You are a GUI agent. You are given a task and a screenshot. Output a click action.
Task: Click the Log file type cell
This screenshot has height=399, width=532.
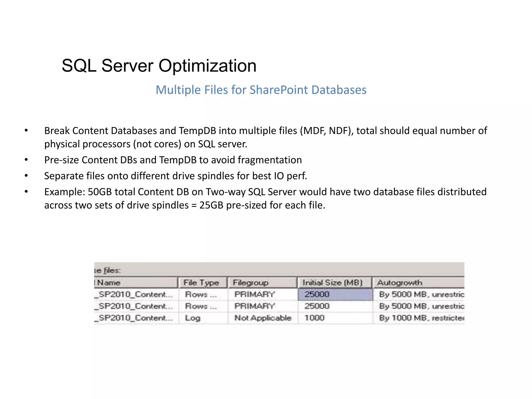(203, 318)
